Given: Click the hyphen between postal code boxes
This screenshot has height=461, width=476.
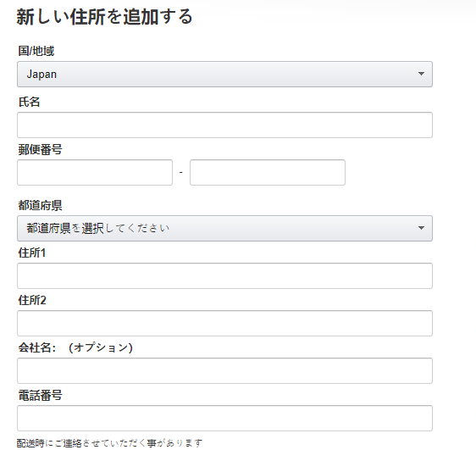Looking at the screenshot, I should (x=181, y=173).
